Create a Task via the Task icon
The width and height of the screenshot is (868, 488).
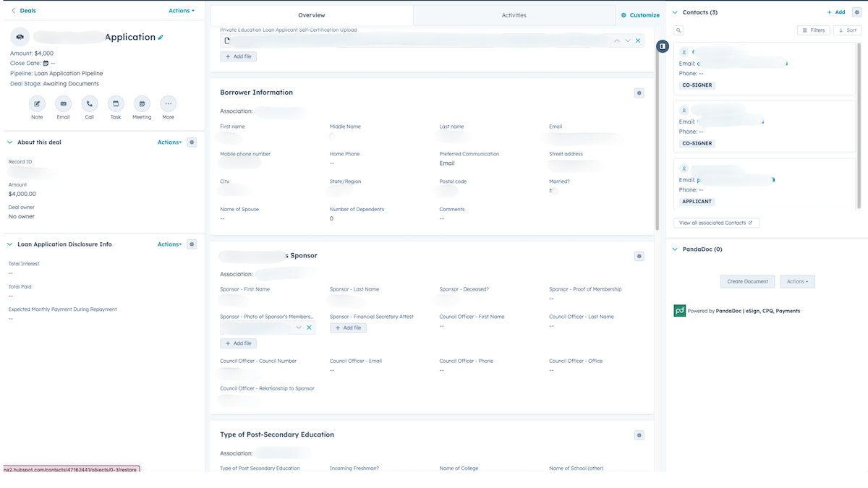116,104
